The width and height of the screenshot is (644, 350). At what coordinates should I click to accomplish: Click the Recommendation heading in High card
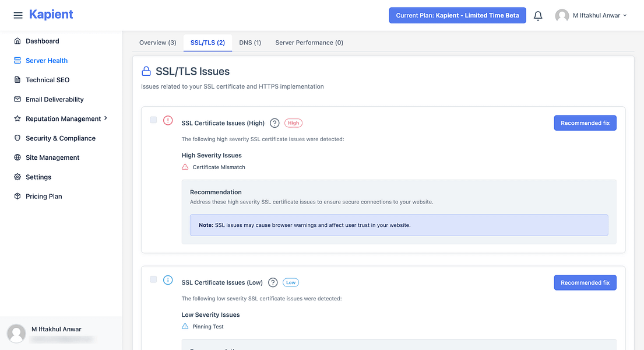[216, 192]
